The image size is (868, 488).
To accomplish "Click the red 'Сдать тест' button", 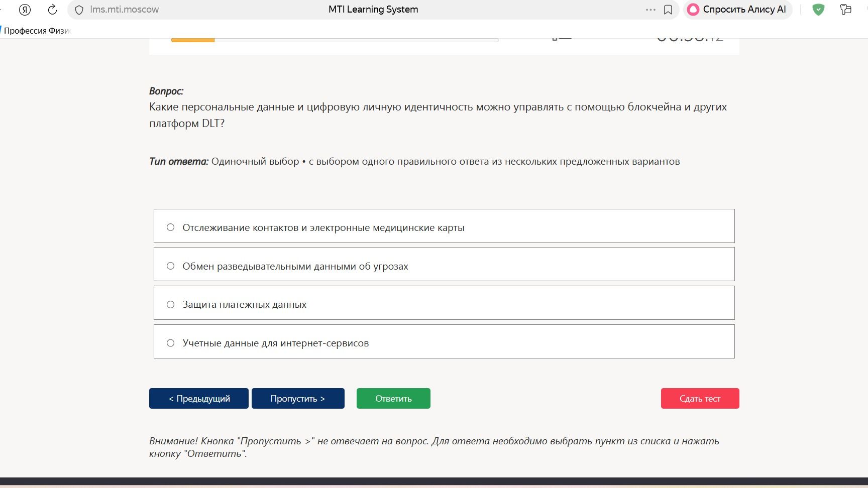I will point(700,398).
